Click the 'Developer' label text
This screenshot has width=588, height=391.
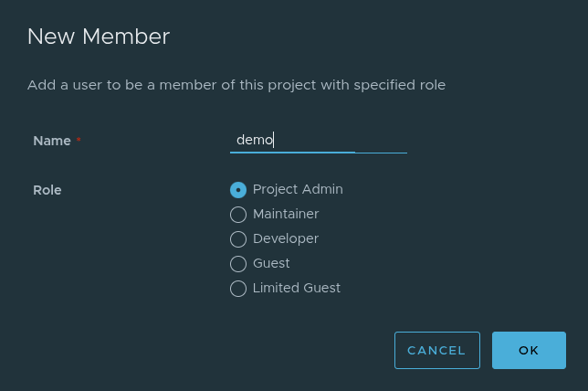pos(286,238)
